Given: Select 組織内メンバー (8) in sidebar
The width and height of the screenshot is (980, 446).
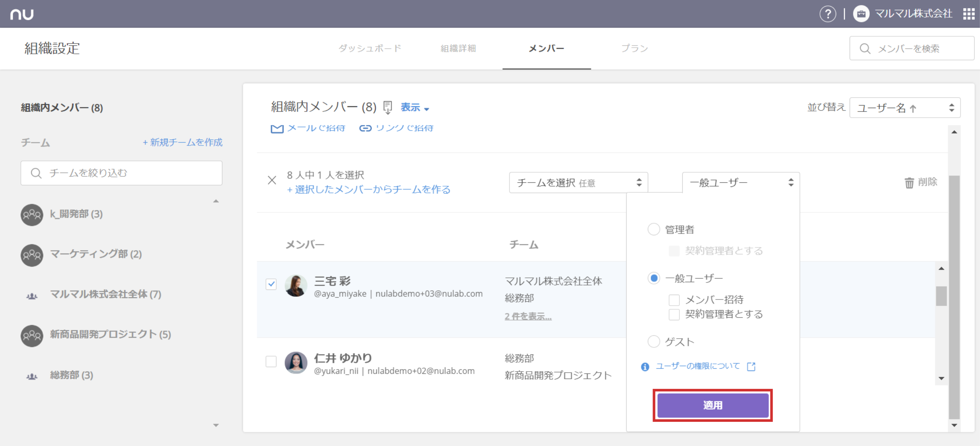Looking at the screenshot, I should [x=62, y=108].
